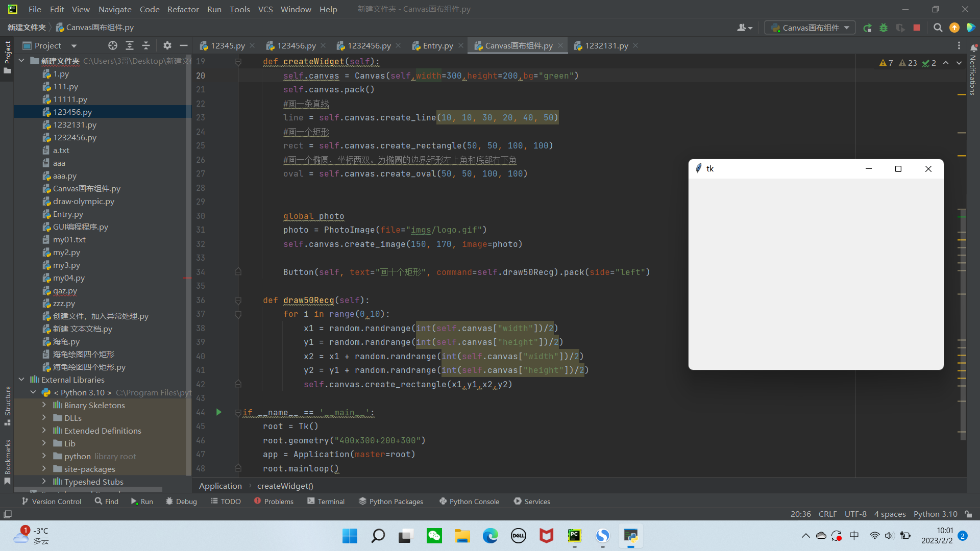Expand the Typeshed Stubs node
This screenshot has height=551, width=980.
click(x=44, y=482)
